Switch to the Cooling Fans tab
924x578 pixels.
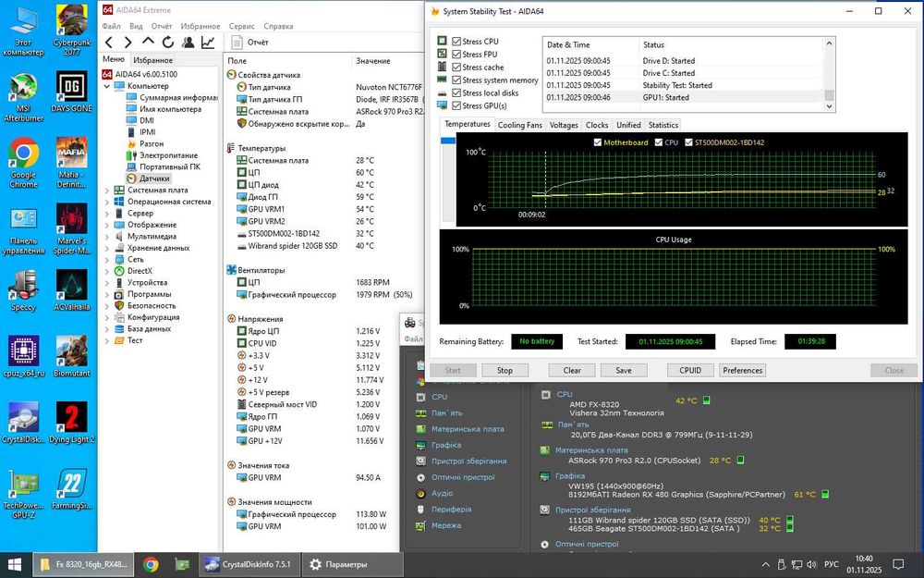tap(519, 125)
